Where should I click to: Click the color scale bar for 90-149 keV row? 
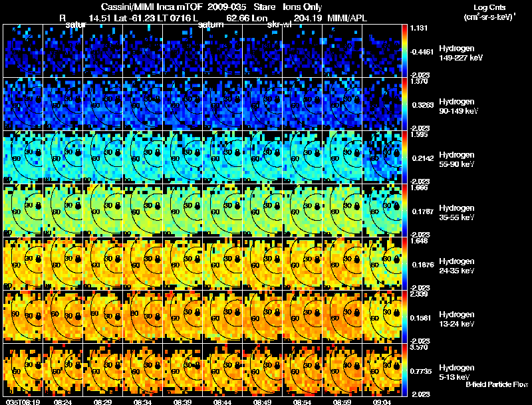click(404, 104)
